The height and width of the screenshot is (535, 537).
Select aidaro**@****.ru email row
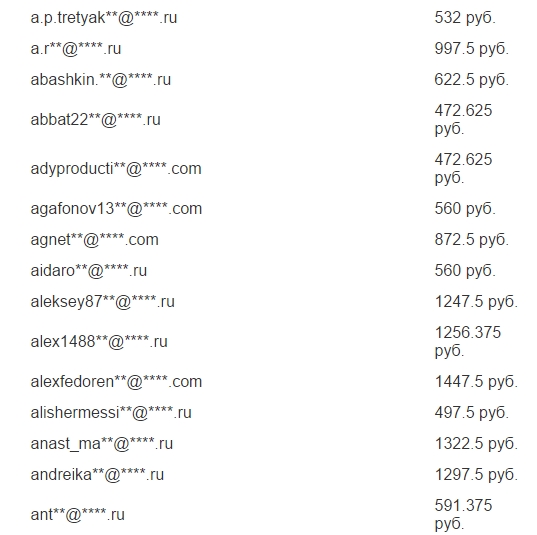tap(88, 271)
